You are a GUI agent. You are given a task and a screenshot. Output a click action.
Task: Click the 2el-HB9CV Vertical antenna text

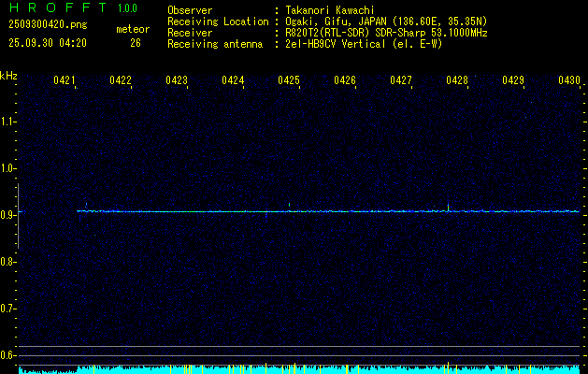point(364,44)
